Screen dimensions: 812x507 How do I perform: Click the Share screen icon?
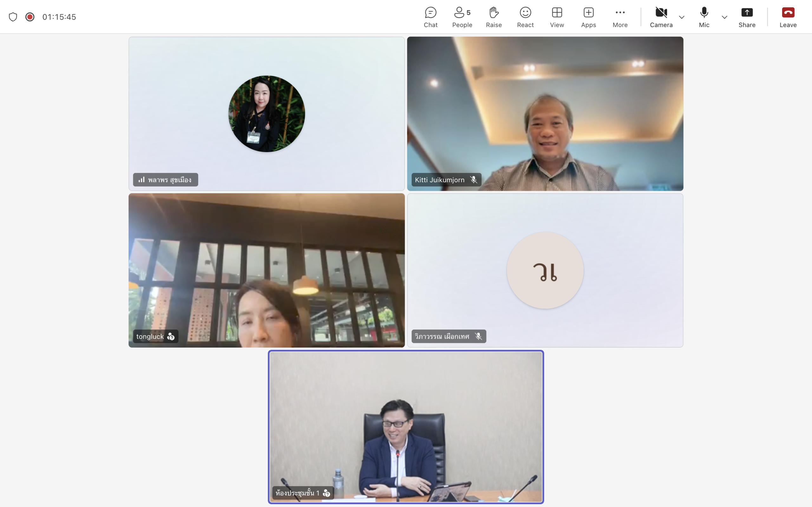click(747, 17)
